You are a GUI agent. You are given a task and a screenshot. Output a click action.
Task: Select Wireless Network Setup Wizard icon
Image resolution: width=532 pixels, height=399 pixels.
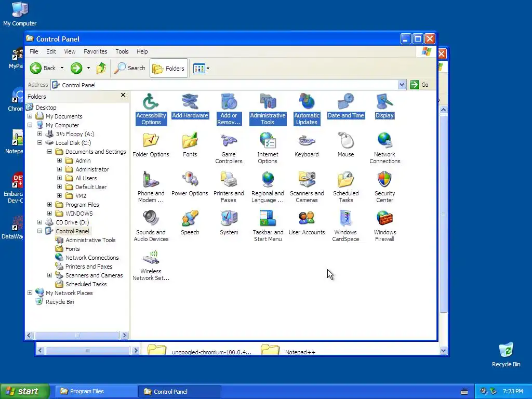coord(151,265)
